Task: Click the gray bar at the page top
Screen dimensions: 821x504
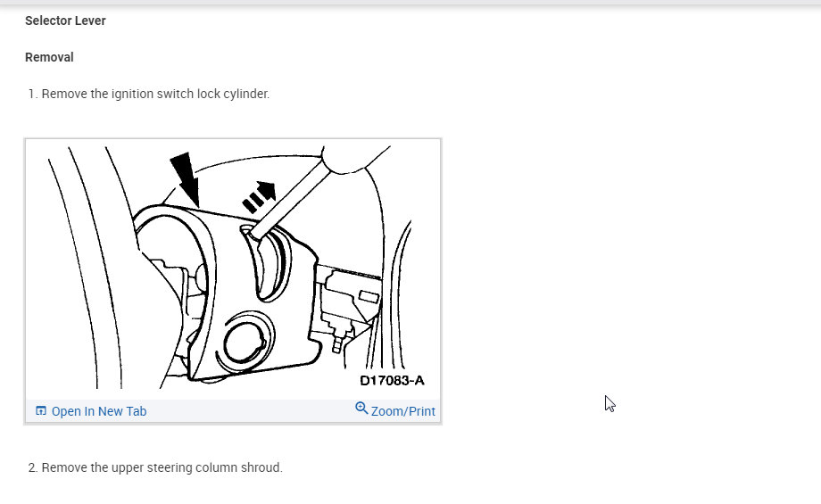Action: click(410, 3)
